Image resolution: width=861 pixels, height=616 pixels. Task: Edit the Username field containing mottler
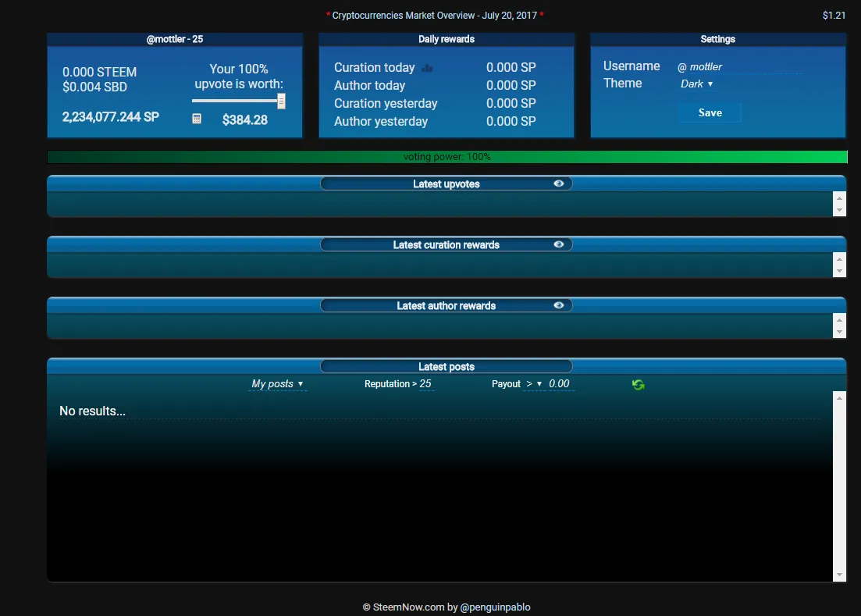(745, 67)
